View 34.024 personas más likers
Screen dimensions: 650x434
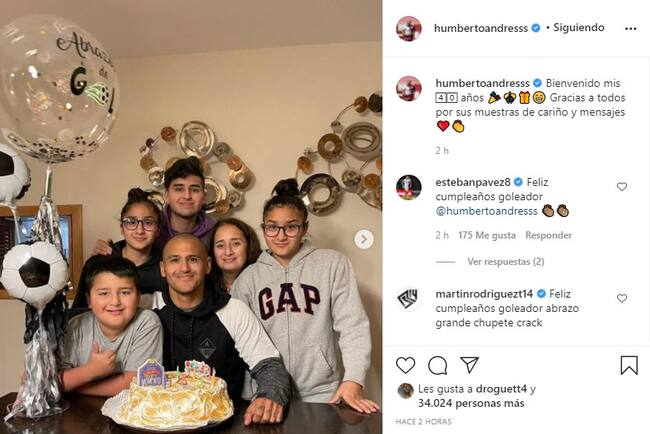point(471,403)
